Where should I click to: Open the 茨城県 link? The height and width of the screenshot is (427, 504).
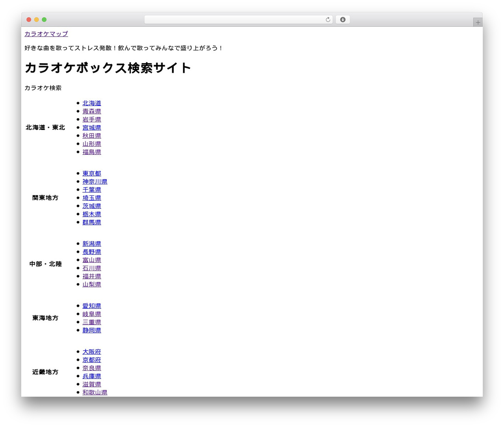click(92, 206)
